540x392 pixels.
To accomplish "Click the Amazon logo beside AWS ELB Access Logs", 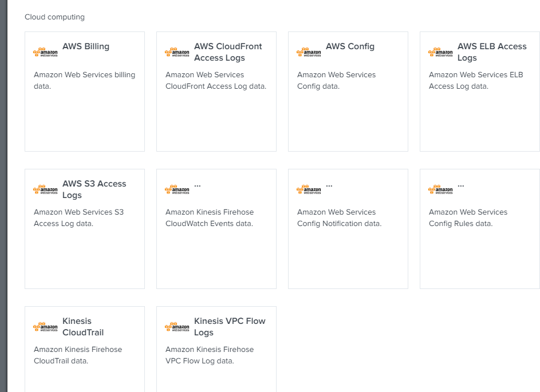I will 440,52.
